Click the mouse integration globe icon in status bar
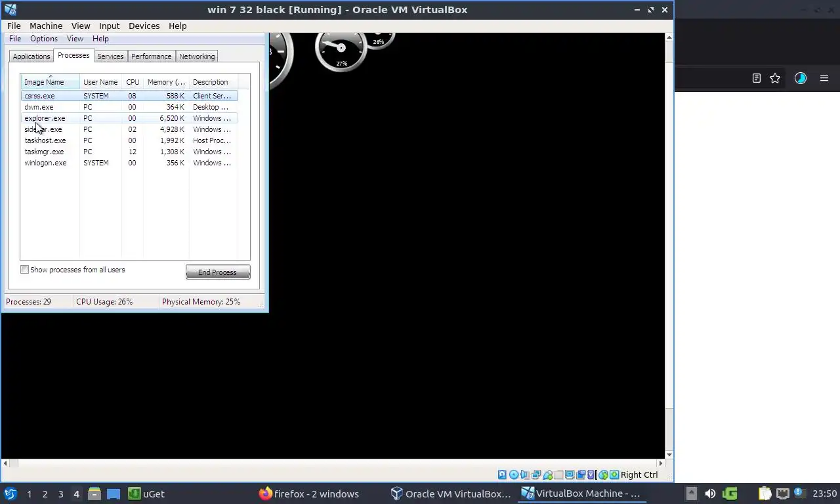The image size is (840, 504). (603, 474)
